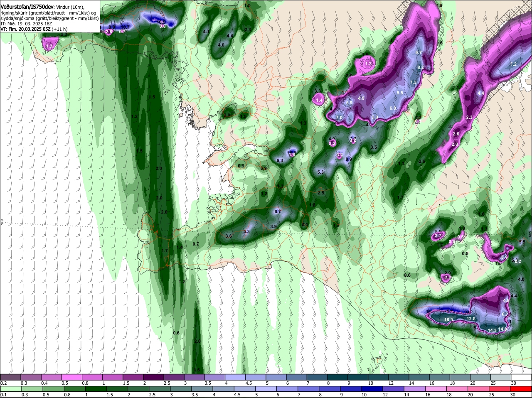Viewport: 532px width, 398px height.
Task: Click darkest purple snow swatch between 2 and 2.5
Action: tap(154, 377)
